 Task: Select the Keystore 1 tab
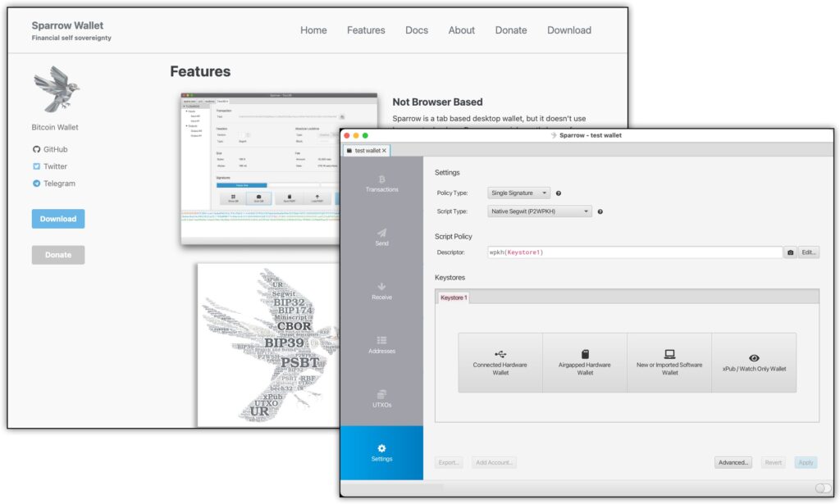coord(453,297)
